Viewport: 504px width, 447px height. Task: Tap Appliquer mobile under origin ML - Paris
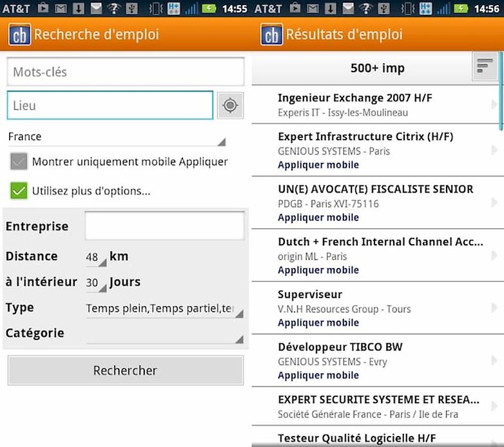[x=318, y=270]
